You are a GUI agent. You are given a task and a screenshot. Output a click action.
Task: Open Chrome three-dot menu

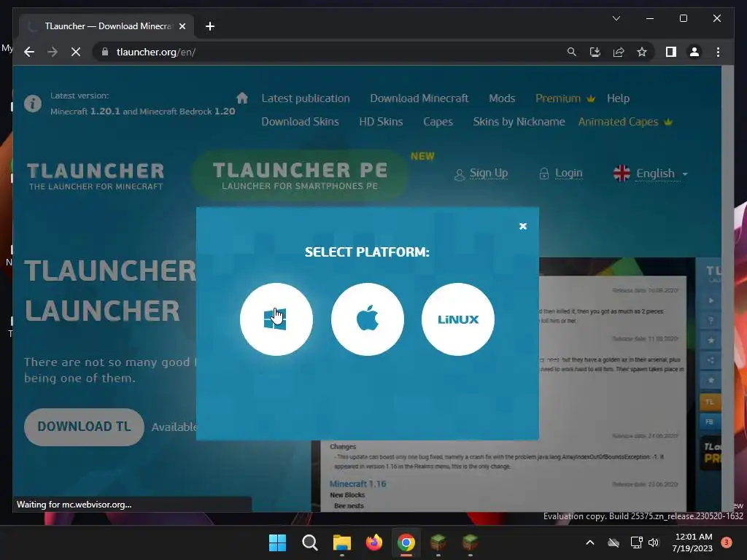(x=718, y=52)
